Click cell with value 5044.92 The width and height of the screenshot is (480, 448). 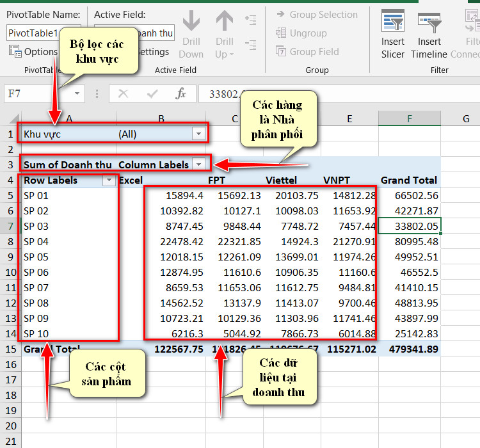[x=234, y=333]
